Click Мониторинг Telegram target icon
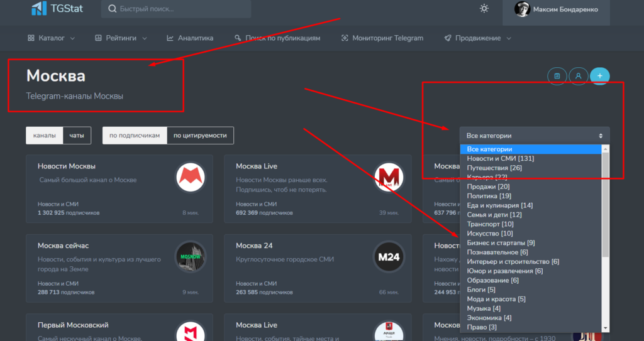This screenshot has height=341, width=644. (345, 38)
